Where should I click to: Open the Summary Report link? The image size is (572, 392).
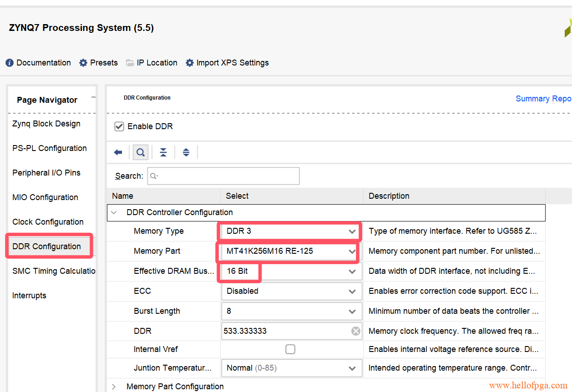pyautogui.click(x=543, y=99)
